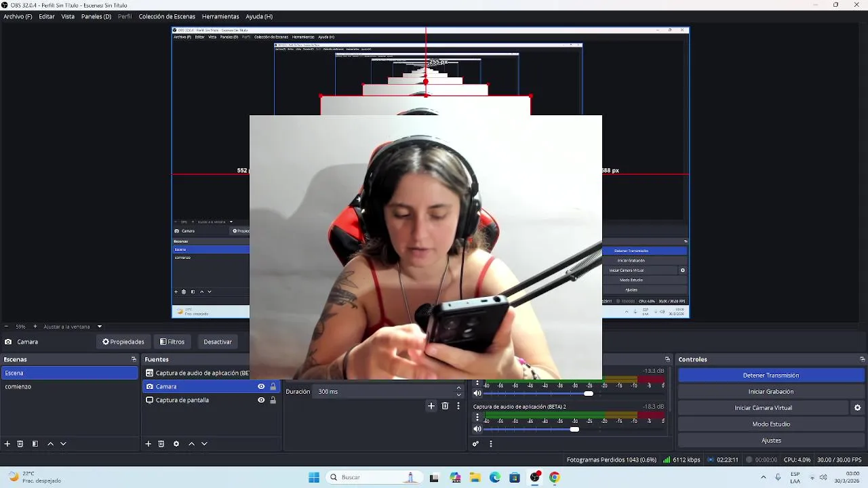
Task: Open Microsoft Store from taskbar
Action: [515, 477]
